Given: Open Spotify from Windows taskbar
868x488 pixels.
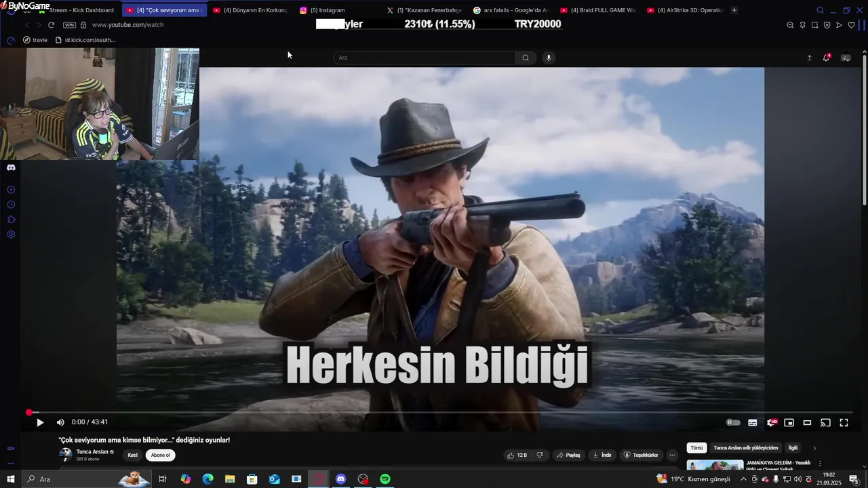Looking at the screenshot, I should click(x=385, y=479).
